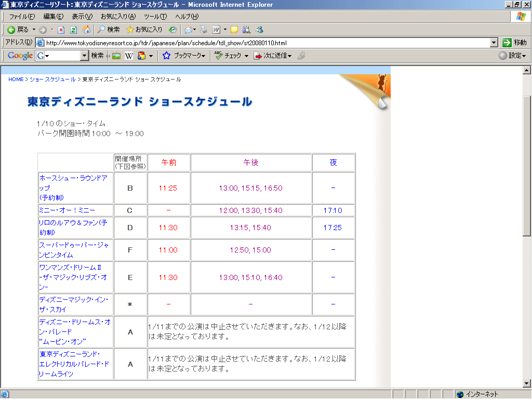Open the リロのルアウ＆ファン show link
This screenshot has width=532, height=399.
(73, 228)
